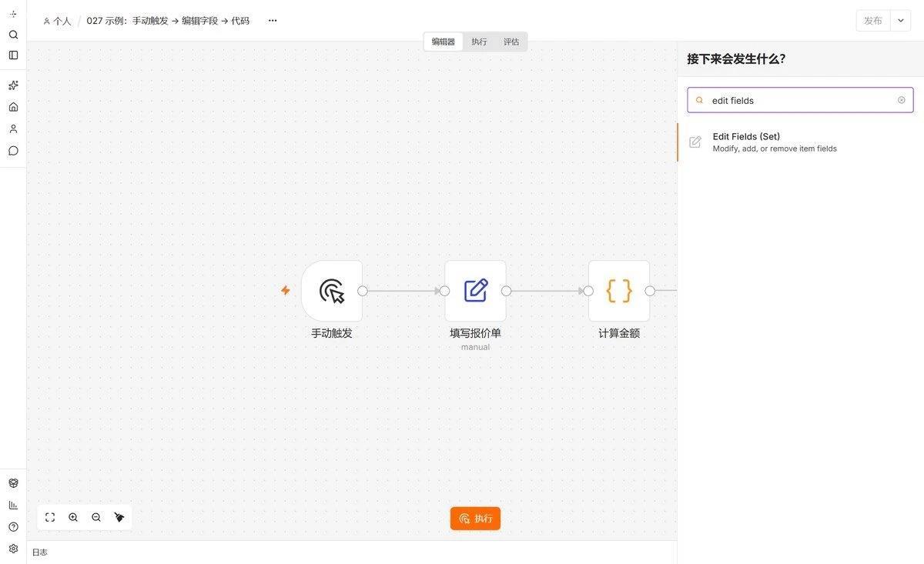Select the 计算金额 code node
The image size is (924, 564).
[x=619, y=291]
